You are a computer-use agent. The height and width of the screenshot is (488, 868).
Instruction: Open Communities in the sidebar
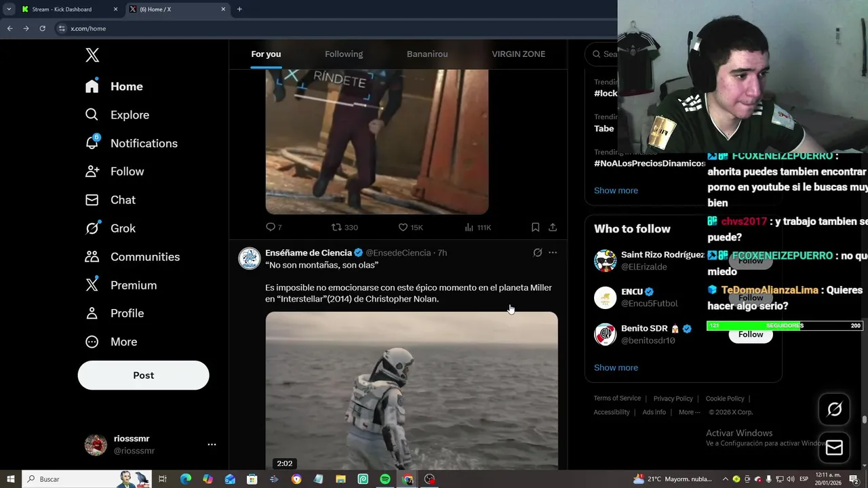(x=132, y=257)
